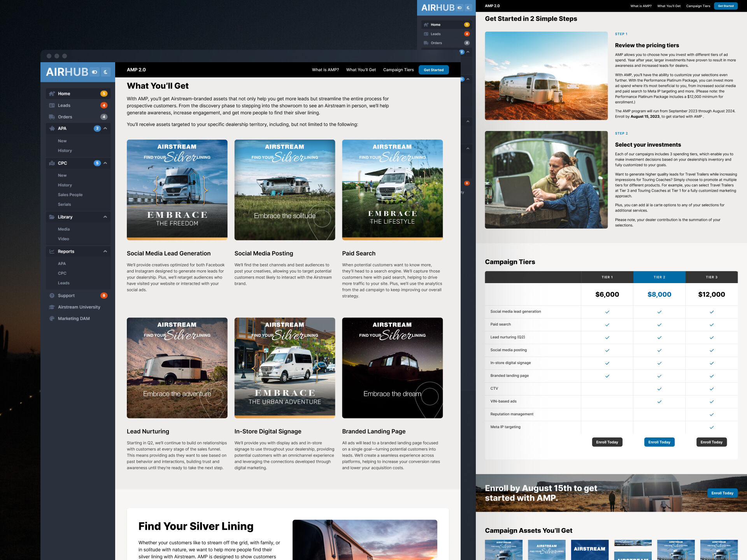Image resolution: width=747 pixels, height=560 pixels.
Task: Open Marketing DAM palette item
Action: (52, 318)
